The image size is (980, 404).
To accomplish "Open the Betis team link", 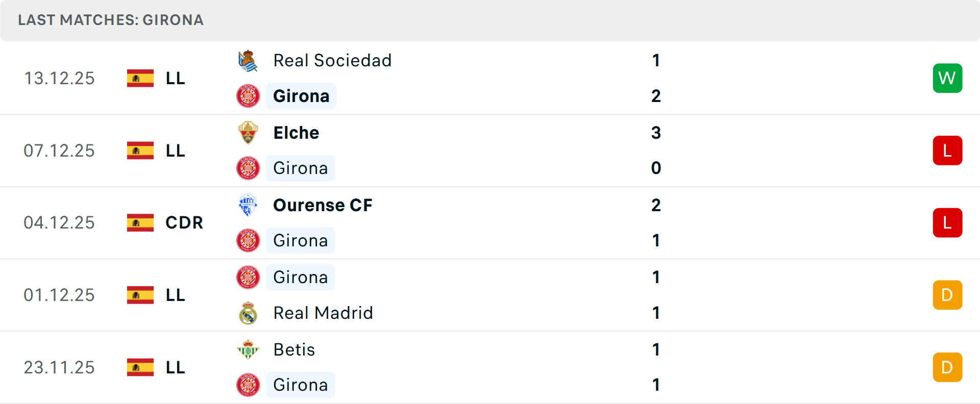I will [x=294, y=349].
